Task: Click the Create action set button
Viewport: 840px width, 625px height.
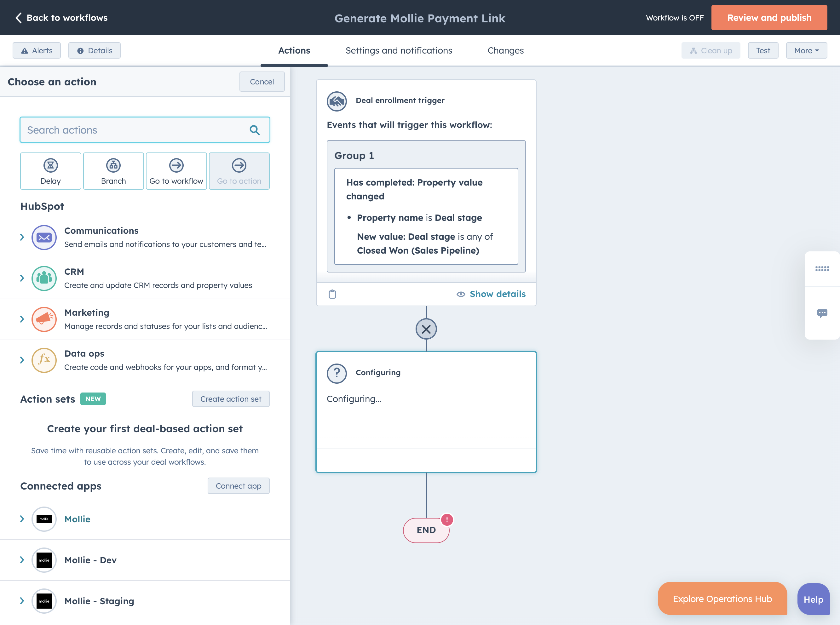Action: (x=231, y=399)
